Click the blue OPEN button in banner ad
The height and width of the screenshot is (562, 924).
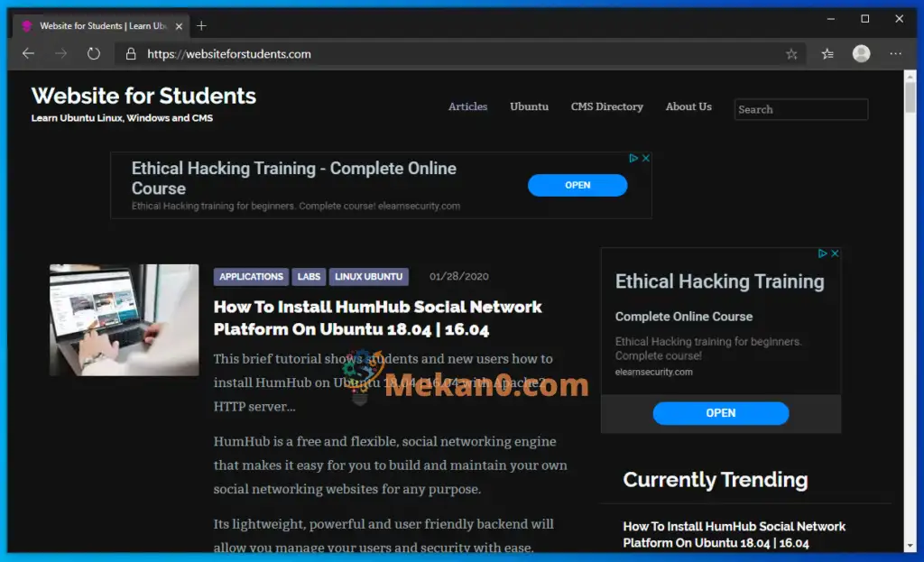pyautogui.click(x=577, y=185)
